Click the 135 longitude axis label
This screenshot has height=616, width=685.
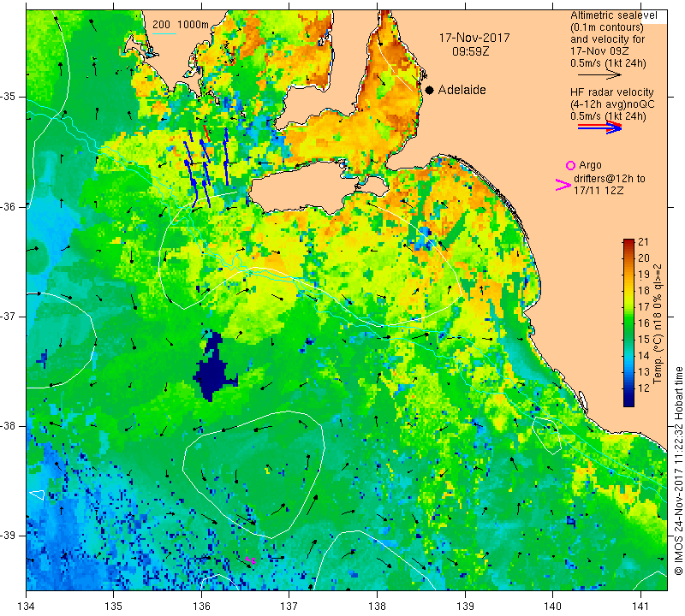coord(114,607)
